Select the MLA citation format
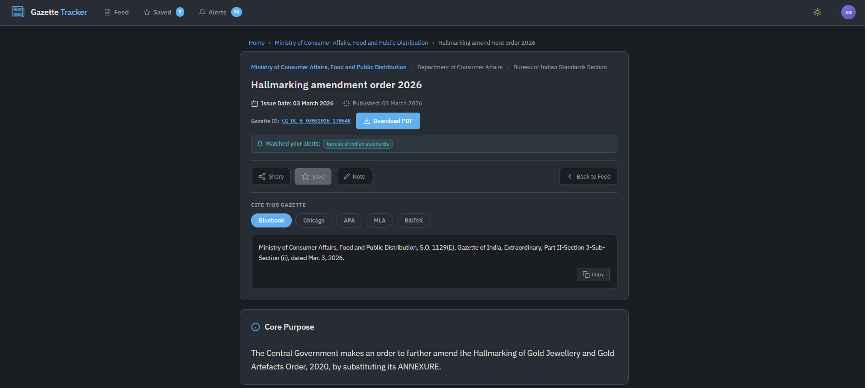The image size is (868, 388). (379, 221)
